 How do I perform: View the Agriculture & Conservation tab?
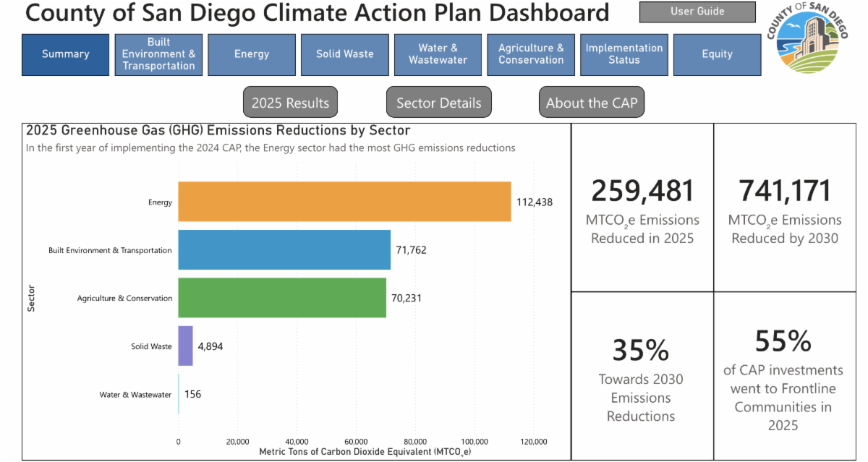[531, 54]
